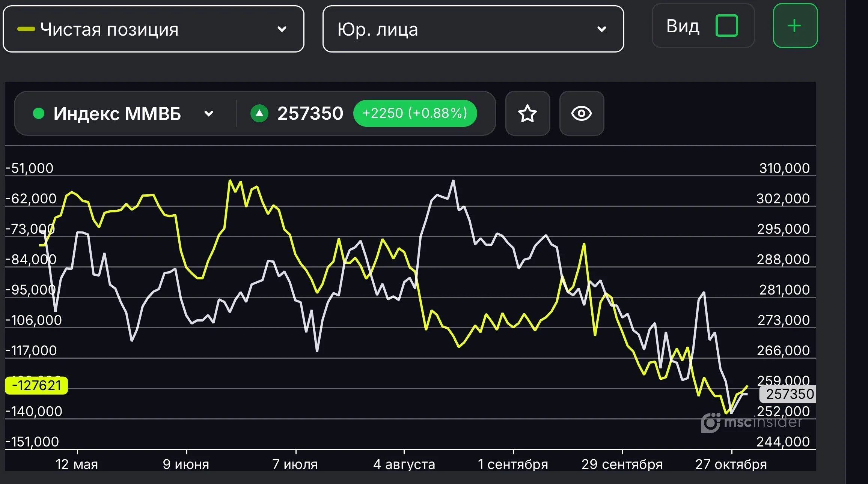Select the 27 октября date marker
This screenshot has width=868, height=484.
point(731,464)
